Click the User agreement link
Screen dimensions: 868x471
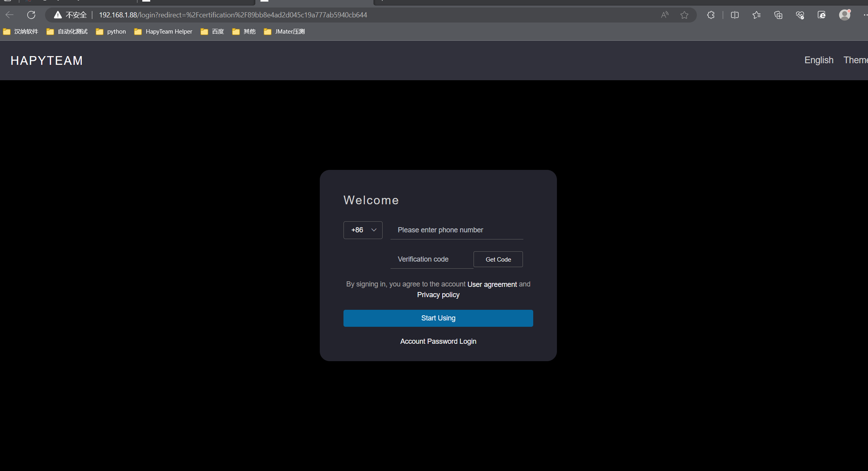(x=492, y=284)
